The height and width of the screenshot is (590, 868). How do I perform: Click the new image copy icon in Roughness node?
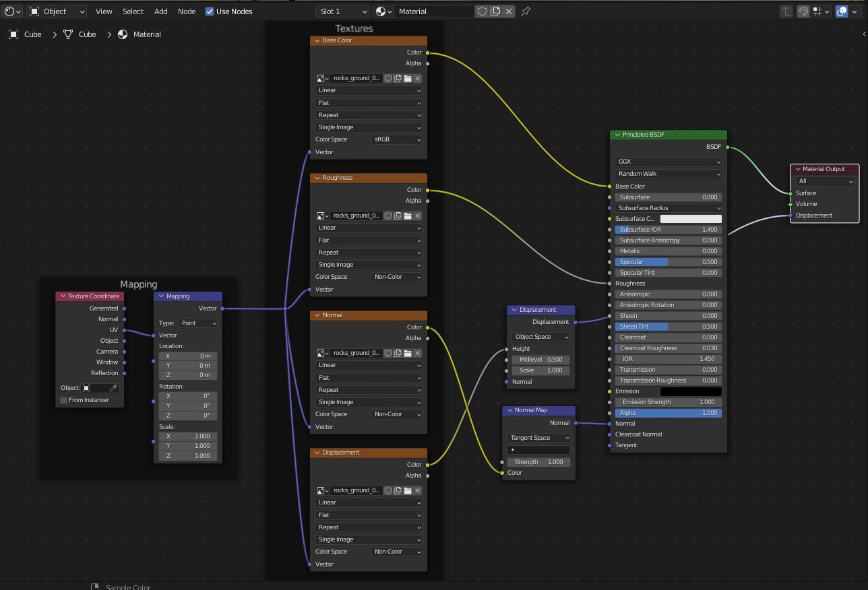coord(398,216)
